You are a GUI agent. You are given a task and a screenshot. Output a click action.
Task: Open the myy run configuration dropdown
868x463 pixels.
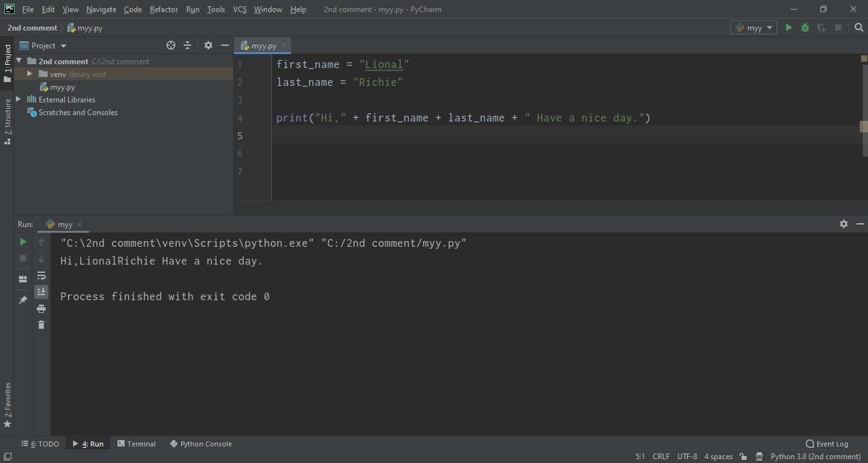754,27
